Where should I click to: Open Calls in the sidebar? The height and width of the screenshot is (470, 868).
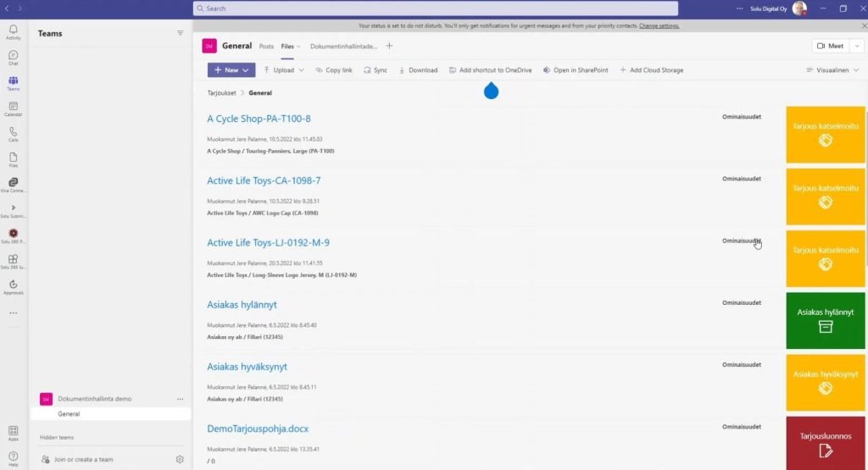coord(13,134)
